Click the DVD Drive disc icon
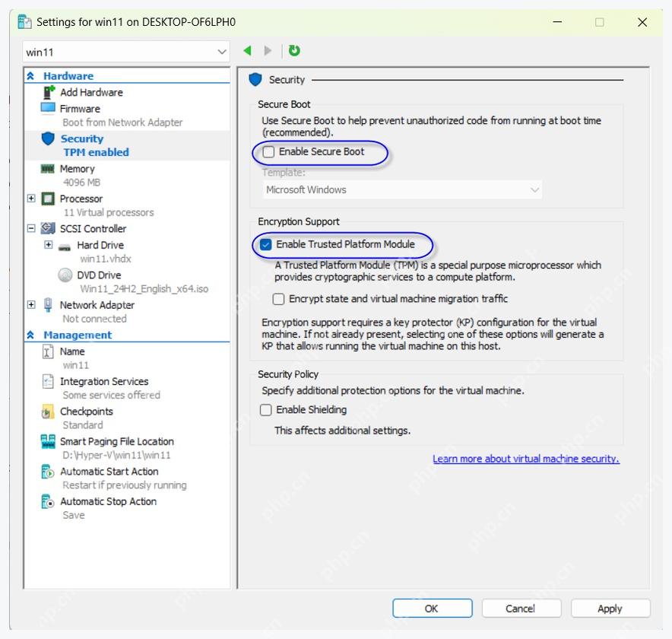This screenshot has width=672, height=639. [x=65, y=275]
